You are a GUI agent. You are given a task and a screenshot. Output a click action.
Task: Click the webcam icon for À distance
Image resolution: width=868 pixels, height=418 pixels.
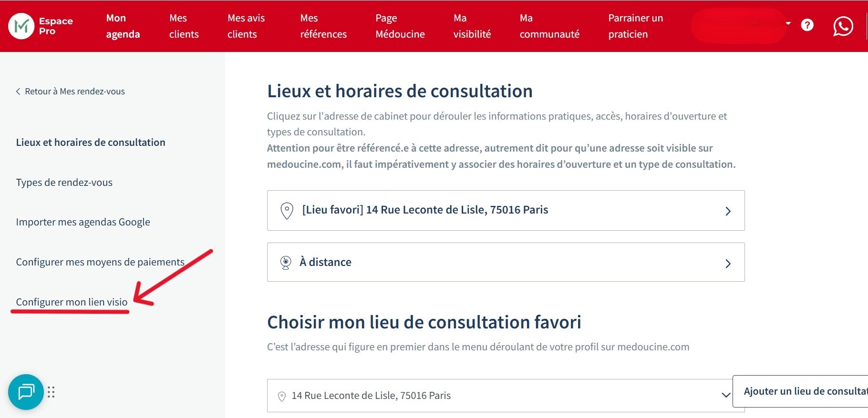(x=286, y=262)
